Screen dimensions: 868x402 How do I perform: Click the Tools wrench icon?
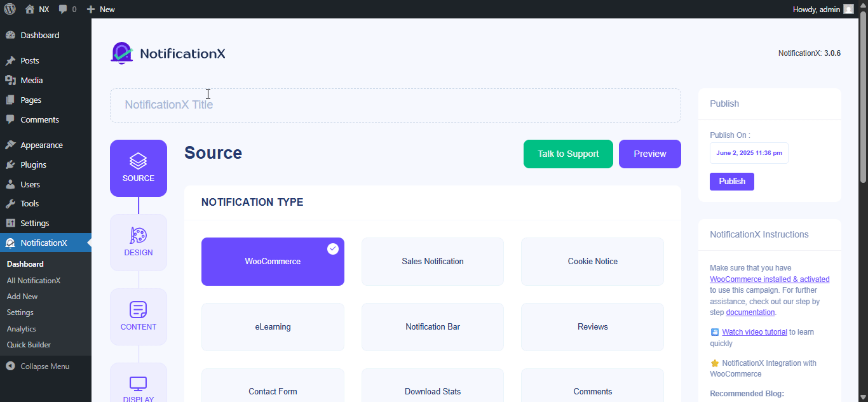click(x=10, y=204)
